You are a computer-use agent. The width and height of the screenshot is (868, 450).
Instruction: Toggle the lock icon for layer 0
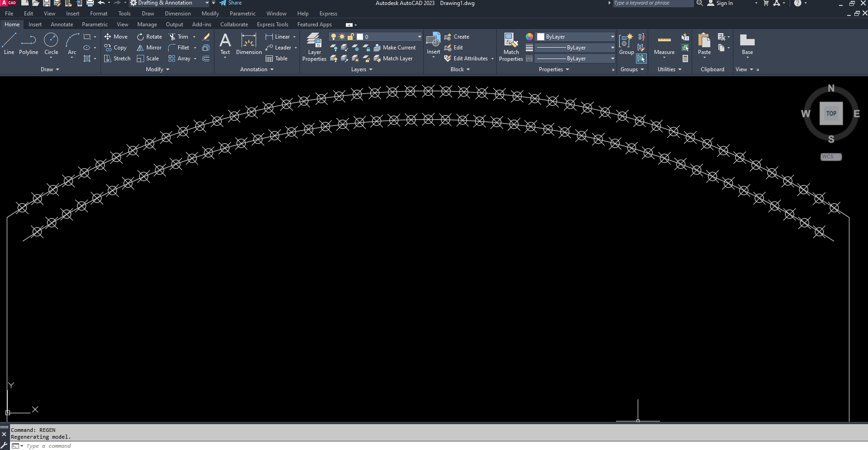(x=351, y=37)
